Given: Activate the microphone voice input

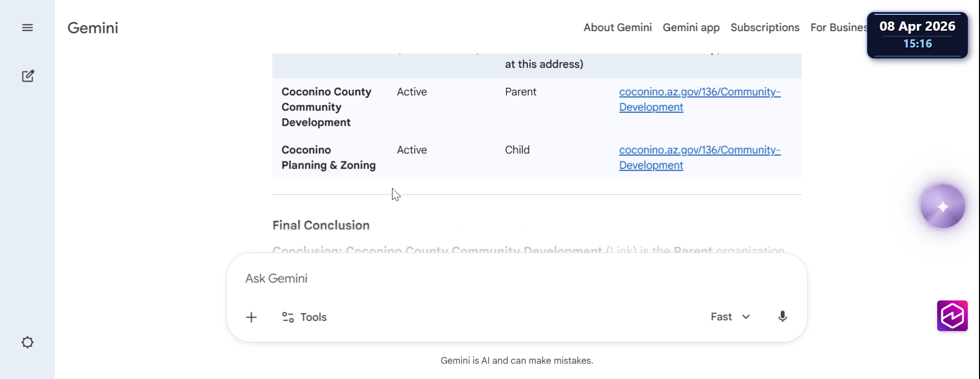Looking at the screenshot, I should 782,317.
